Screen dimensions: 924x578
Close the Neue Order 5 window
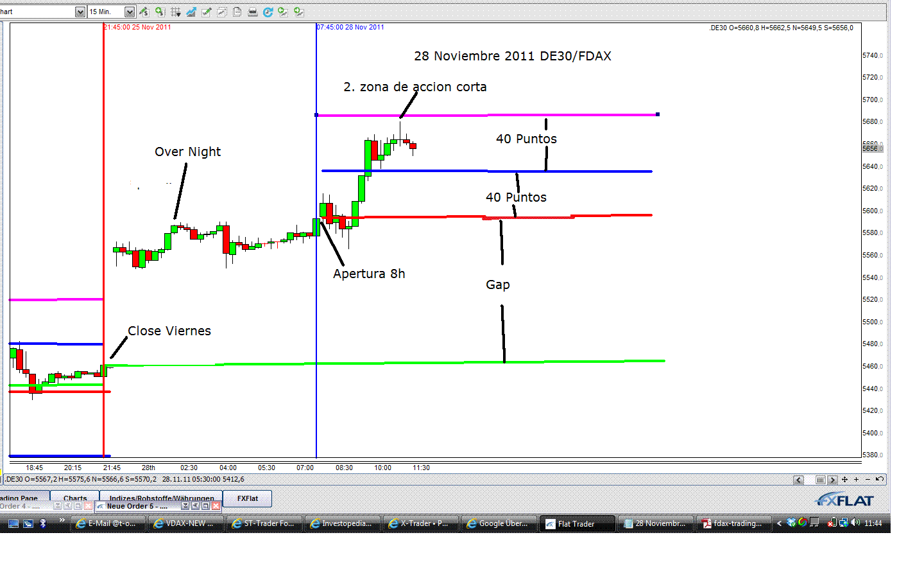click(216, 506)
